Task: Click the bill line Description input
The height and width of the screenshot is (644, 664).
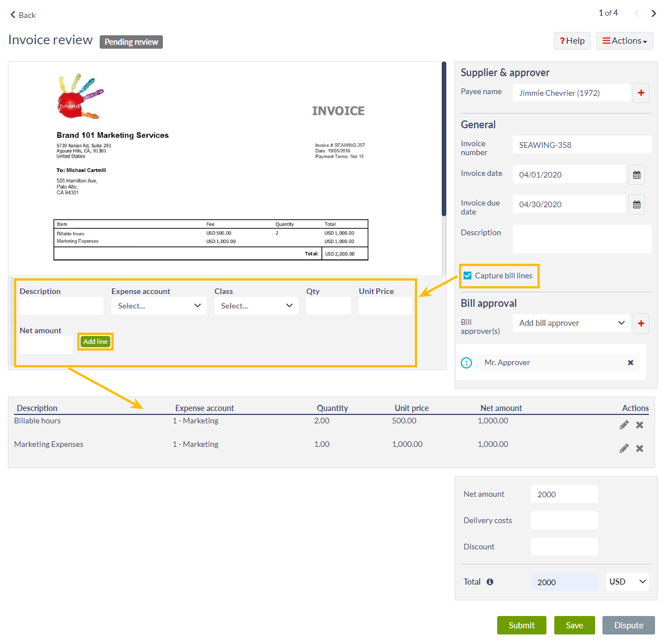Action: [x=62, y=306]
